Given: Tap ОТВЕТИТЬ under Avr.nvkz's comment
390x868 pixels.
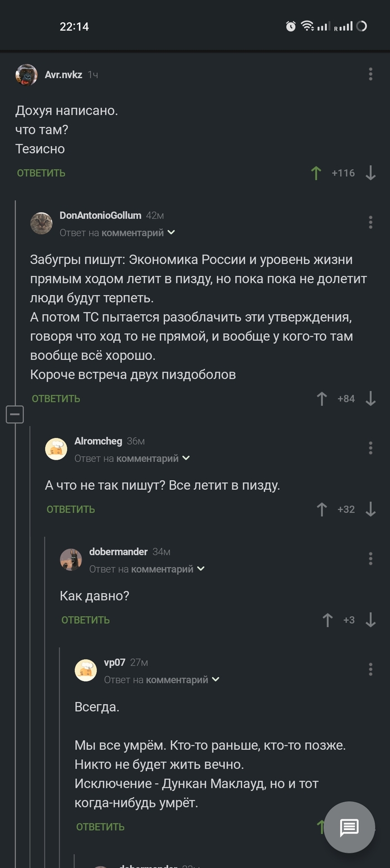Looking at the screenshot, I should (40, 173).
